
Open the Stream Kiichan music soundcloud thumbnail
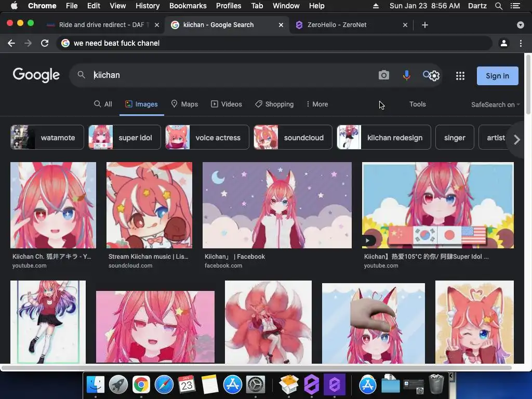(x=149, y=205)
